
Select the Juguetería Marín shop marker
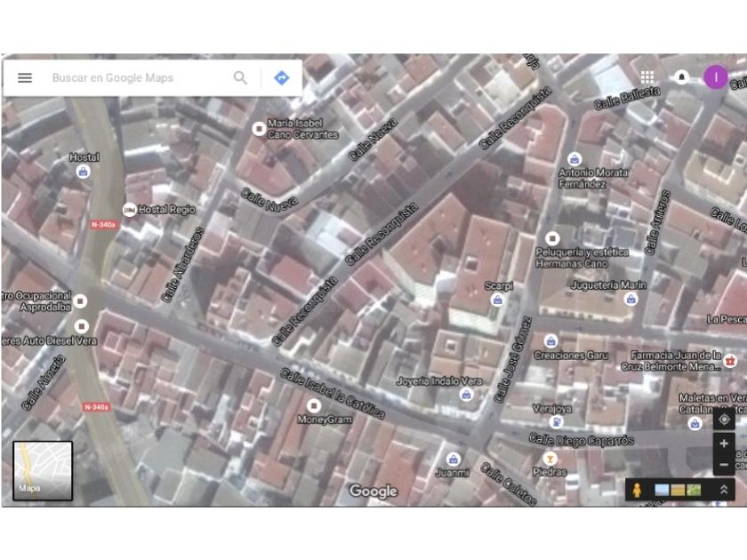[631, 299]
